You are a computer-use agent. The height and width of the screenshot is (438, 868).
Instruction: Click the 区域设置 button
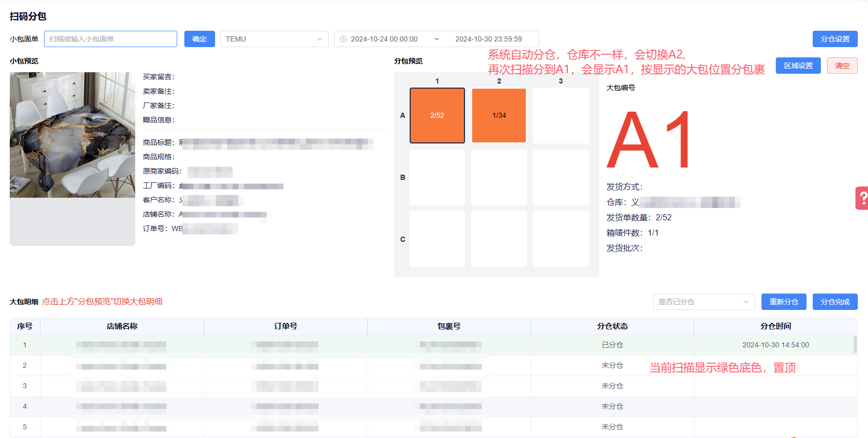coord(798,66)
